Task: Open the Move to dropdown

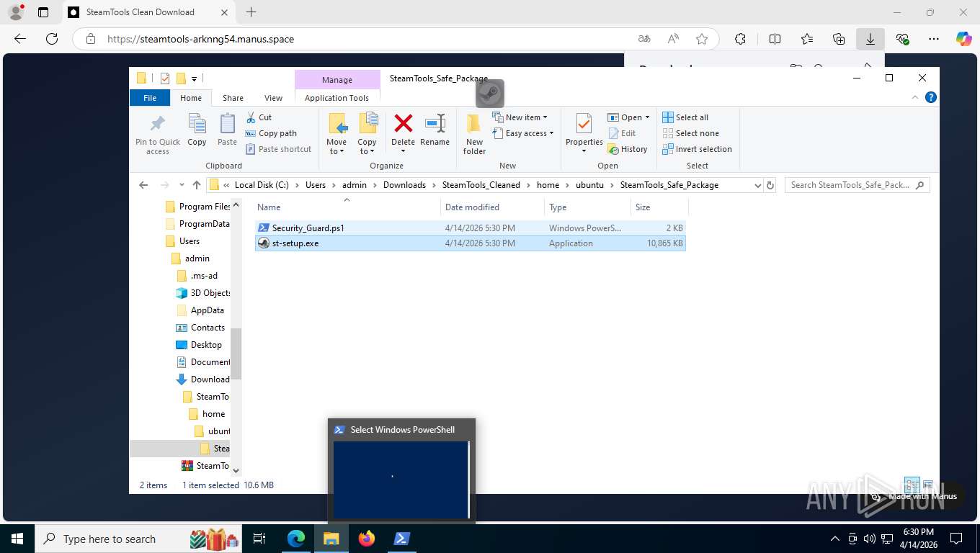Action: [x=337, y=134]
